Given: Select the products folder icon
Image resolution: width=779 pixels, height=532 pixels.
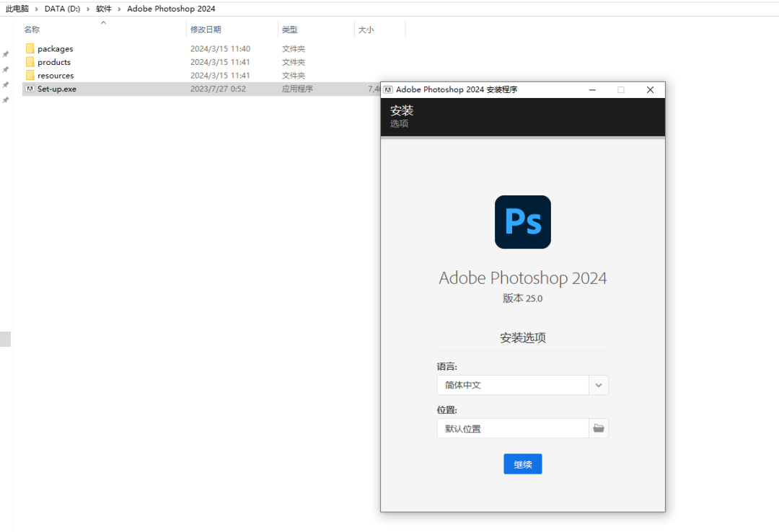Looking at the screenshot, I should pyautogui.click(x=30, y=62).
